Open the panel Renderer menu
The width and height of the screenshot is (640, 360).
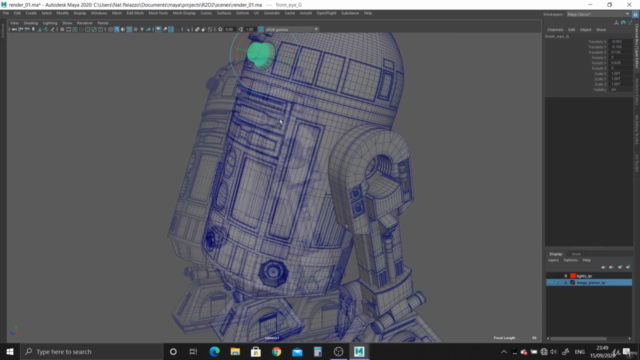(x=84, y=23)
